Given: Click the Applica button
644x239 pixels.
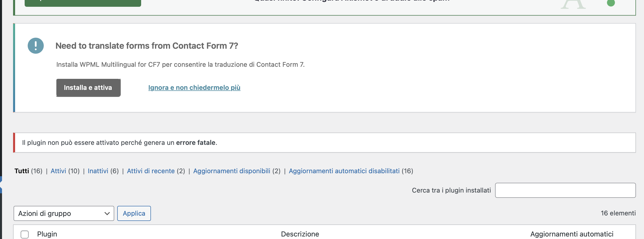Looking at the screenshot, I should point(134,213).
